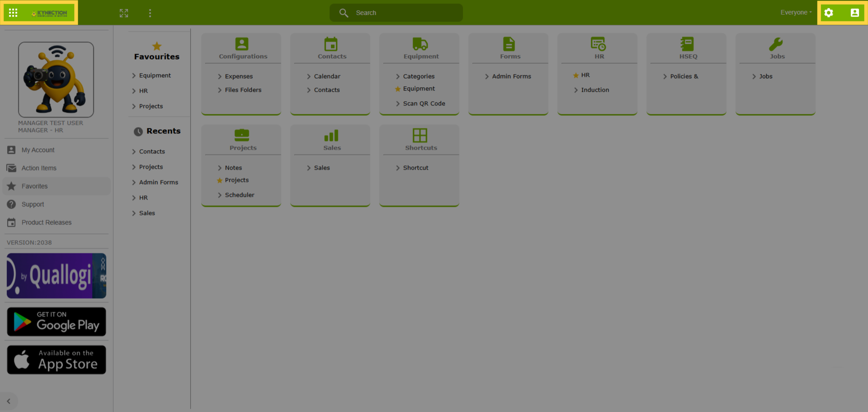This screenshot has width=868, height=412.
Task: Open Files Folders in Configurations
Action: point(243,90)
